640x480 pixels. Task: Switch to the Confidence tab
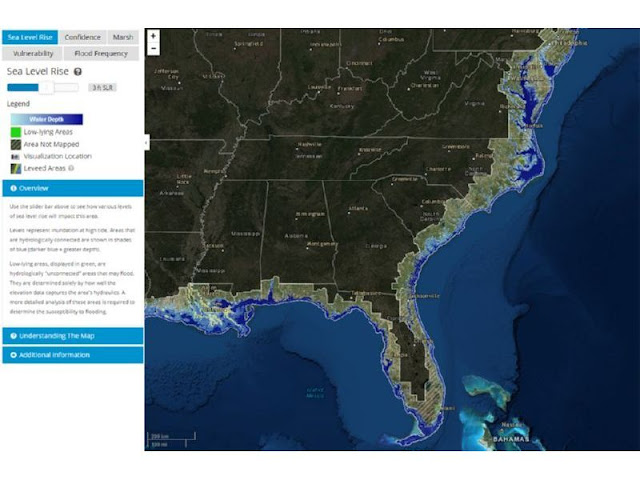(81, 37)
